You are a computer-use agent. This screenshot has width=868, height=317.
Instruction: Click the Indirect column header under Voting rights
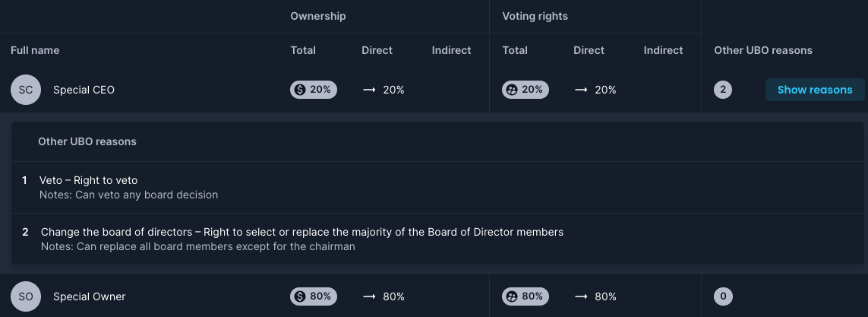[663, 50]
